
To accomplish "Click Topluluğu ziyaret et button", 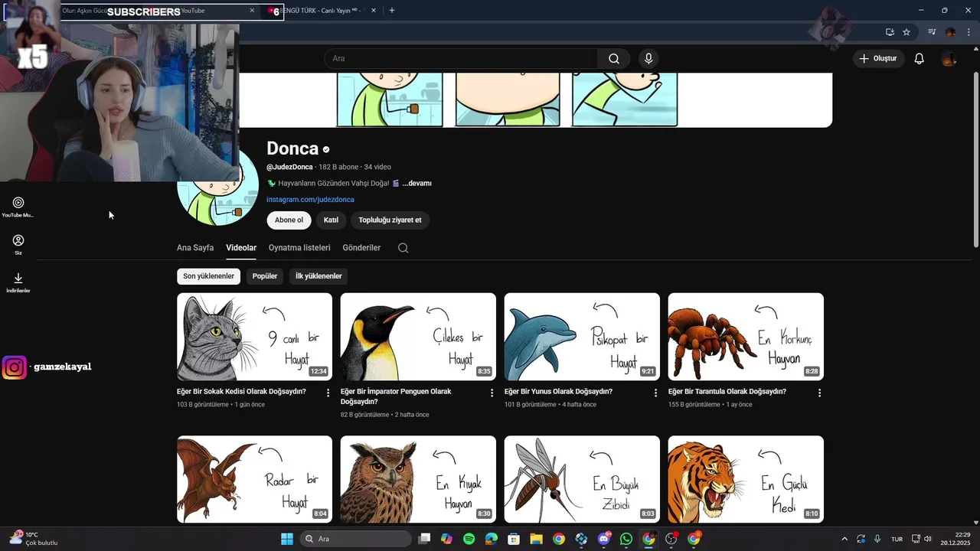I will 390,220.
